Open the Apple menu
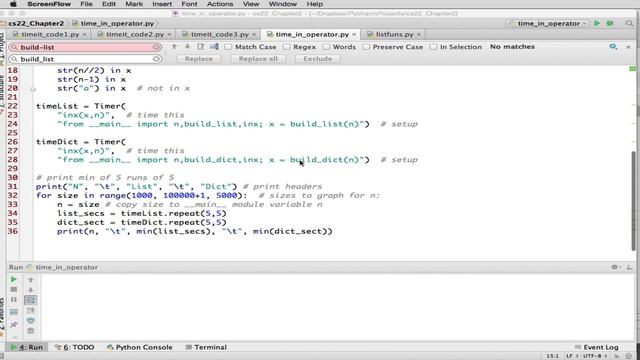The image size is (640, 360). [x=13, y=4]
